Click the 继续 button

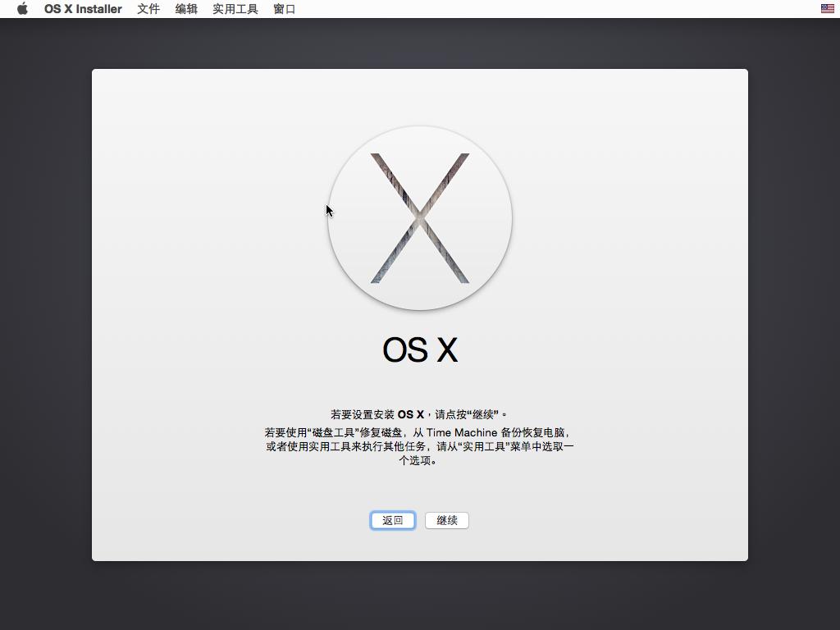coord(447,520)
